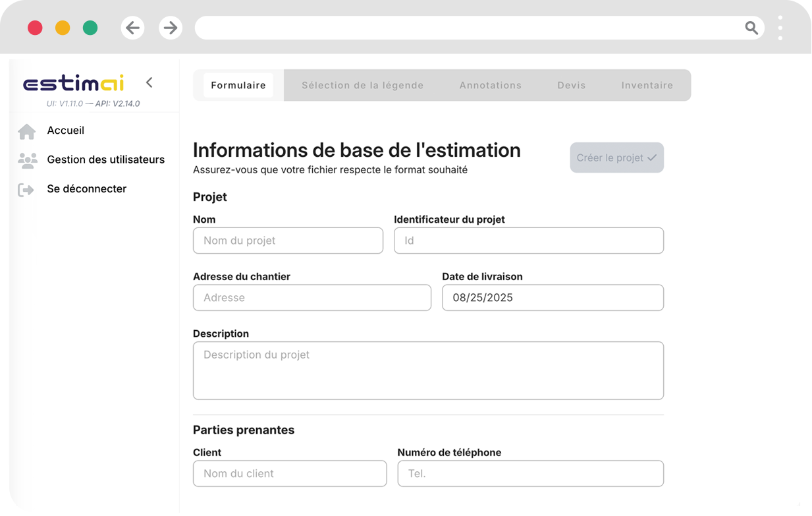Open the Sélection de la légende tab

363,85
